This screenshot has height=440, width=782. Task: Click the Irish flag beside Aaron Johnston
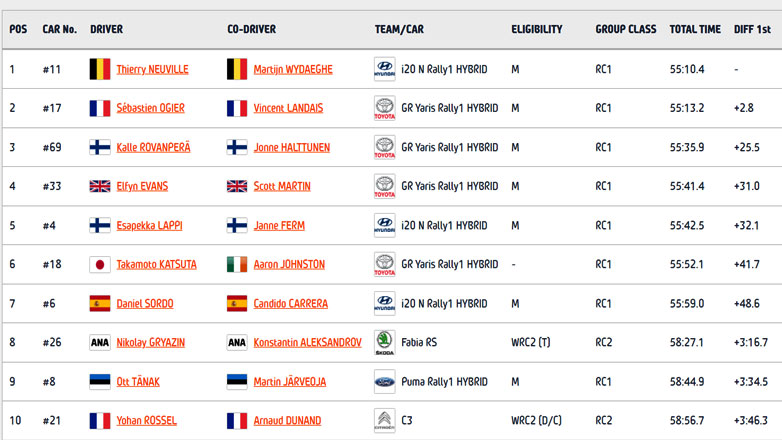[237, 264]
